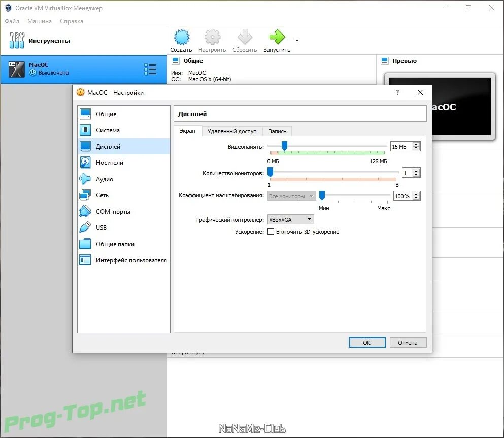The width and height of the screenshot is (504, 438).
Task: Click the VirtualBox logo in title bar
Action: (x=8, y=8)
